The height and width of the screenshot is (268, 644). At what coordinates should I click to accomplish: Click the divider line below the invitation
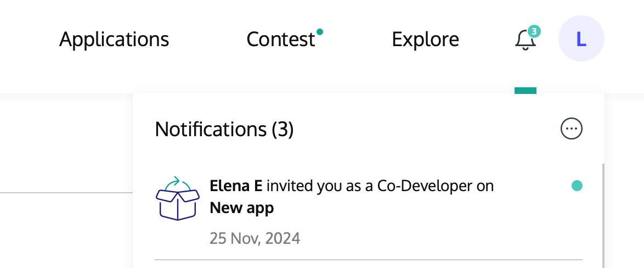368,259
